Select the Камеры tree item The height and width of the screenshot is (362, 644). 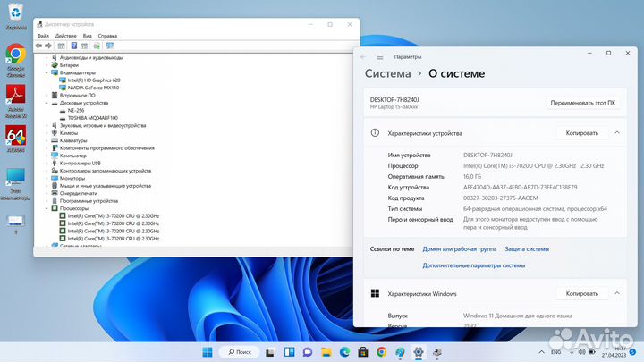(69, 133)
